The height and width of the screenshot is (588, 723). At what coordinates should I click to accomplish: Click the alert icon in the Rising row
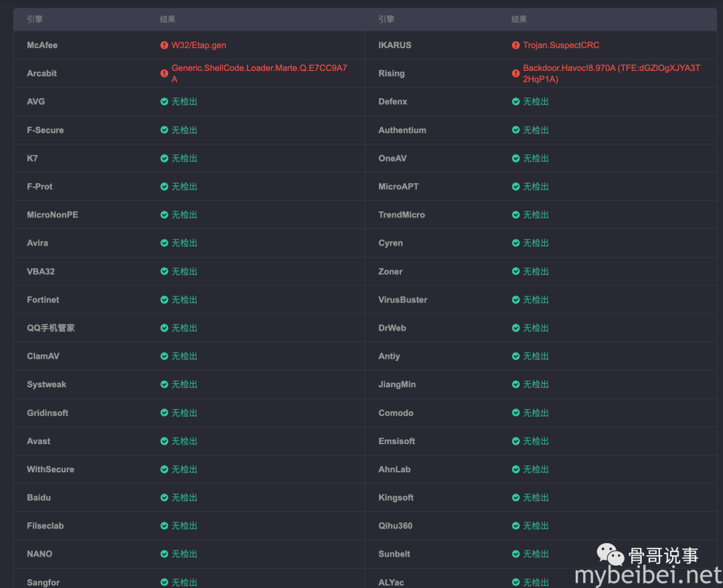515,74
